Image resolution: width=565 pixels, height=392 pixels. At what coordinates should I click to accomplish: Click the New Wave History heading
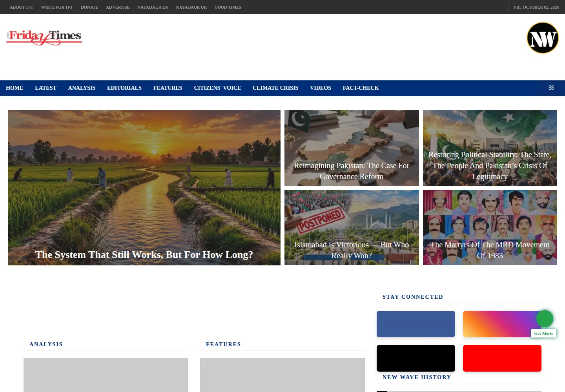[x=417, y=377]
